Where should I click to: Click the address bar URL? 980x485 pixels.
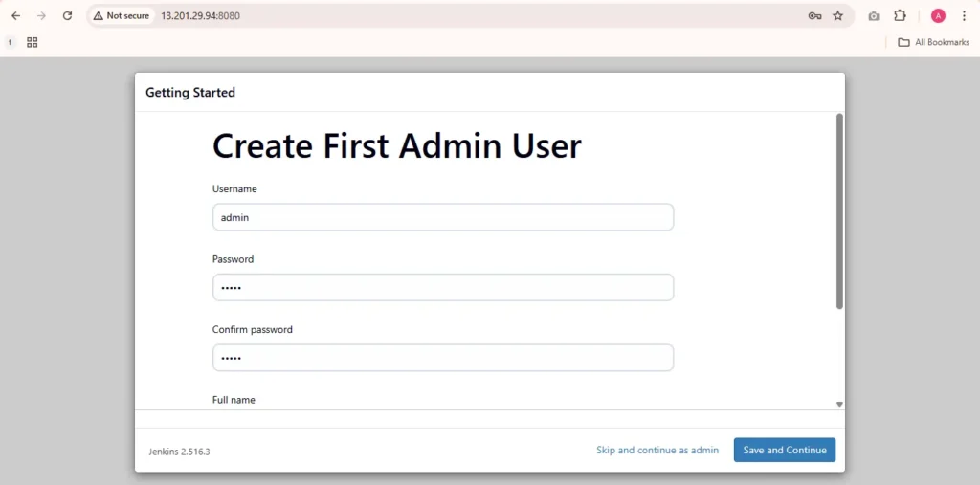201,16
